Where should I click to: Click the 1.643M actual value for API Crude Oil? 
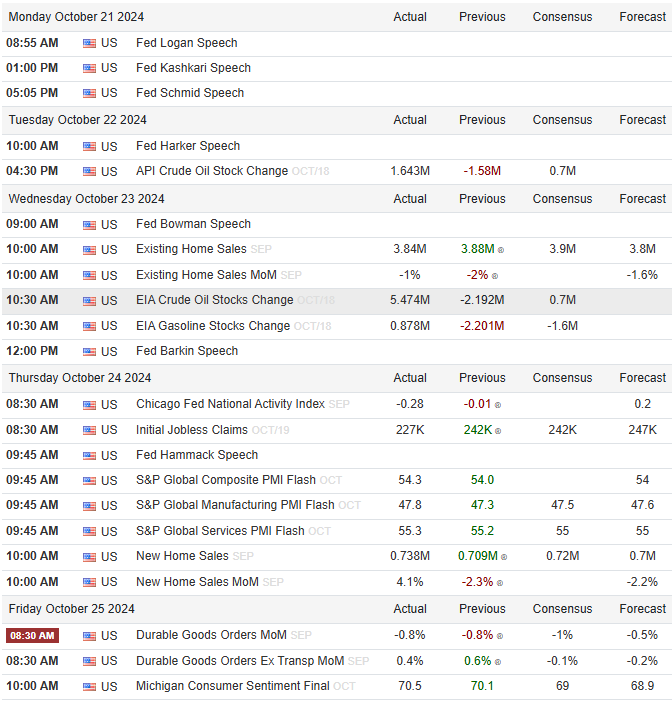point(410,171)
